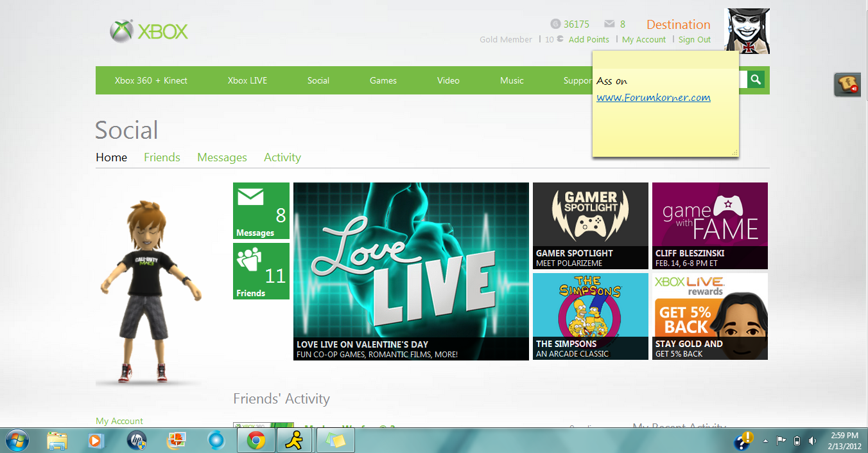Open AIM running man taskbar icon
Viewport: 868px width, 453px height.
[x=295, y=441]
